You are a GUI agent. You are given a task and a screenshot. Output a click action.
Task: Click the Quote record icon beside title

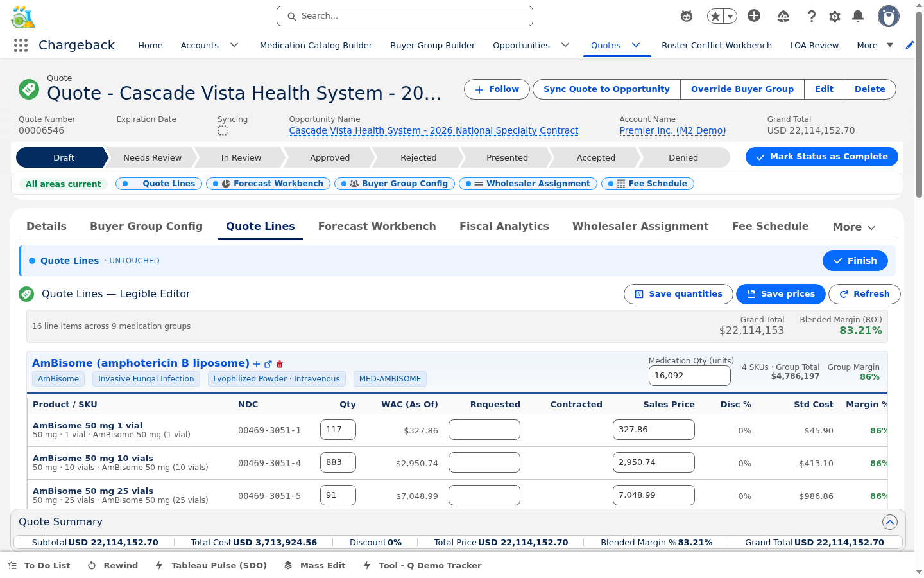[29, 89]
